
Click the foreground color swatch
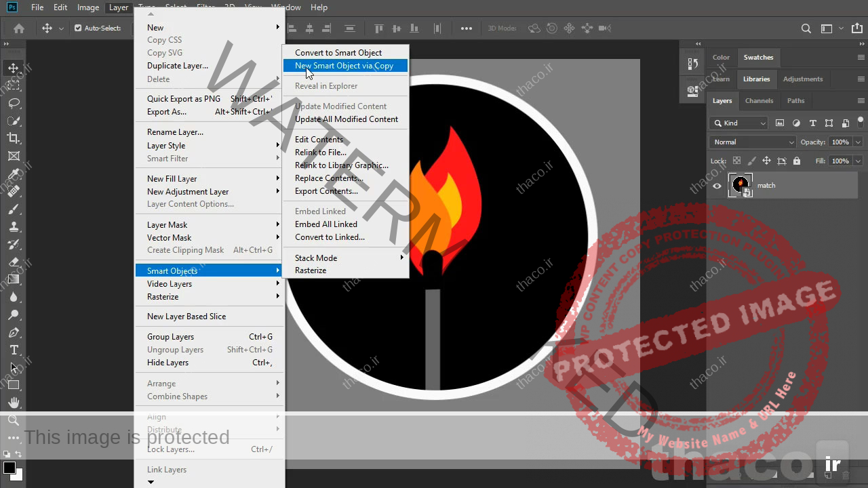click(9, 468)
